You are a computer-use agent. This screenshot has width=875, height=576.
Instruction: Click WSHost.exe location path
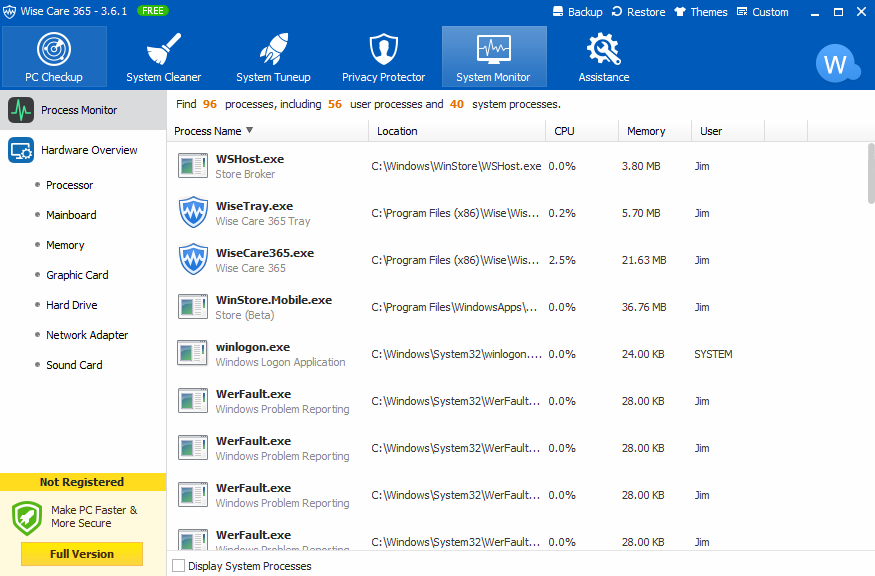pos(456,166)
